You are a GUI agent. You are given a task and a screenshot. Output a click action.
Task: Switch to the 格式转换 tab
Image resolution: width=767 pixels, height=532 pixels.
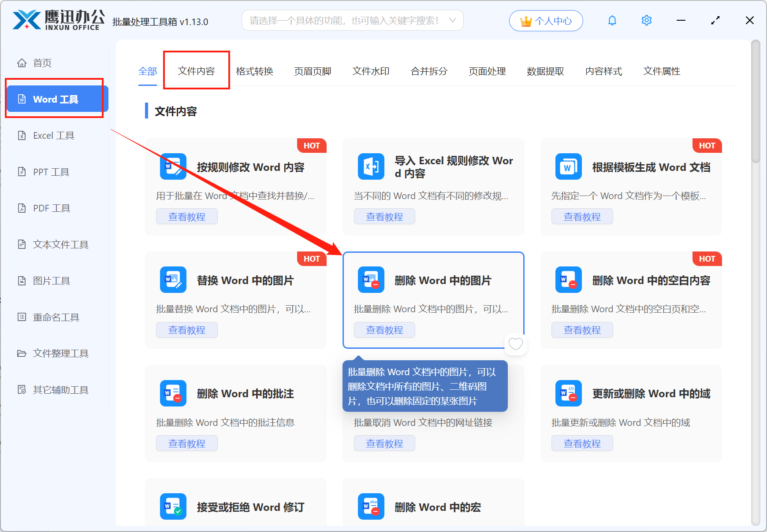click(255, 71)
